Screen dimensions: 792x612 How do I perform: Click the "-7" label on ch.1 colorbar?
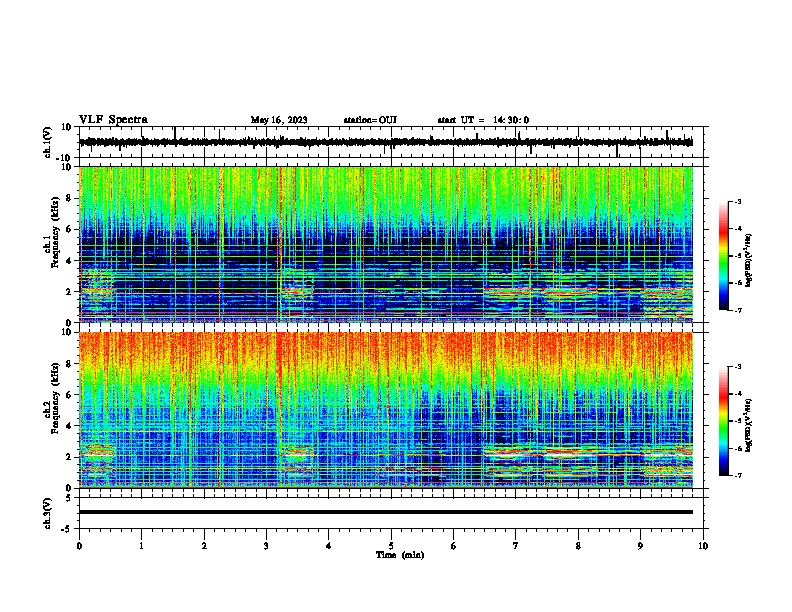click(737, 310)
